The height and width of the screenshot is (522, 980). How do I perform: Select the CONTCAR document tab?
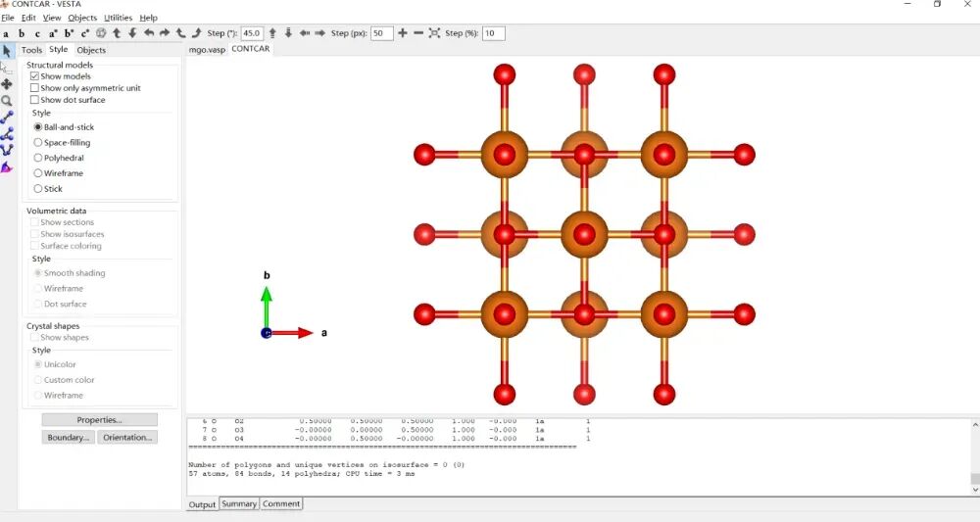point(251,49)
